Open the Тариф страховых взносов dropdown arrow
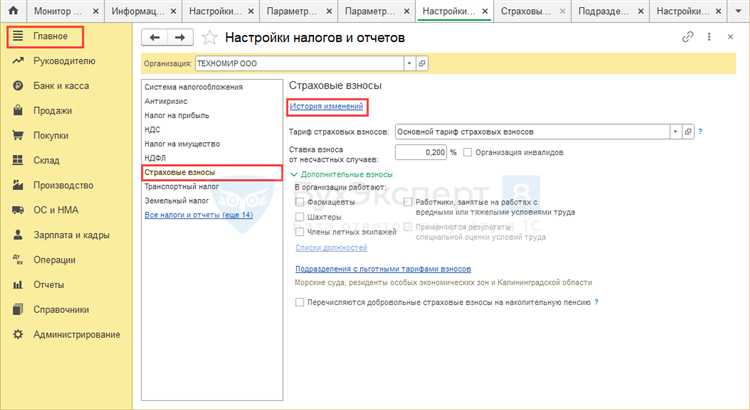Image resolution: width=750 pixels, height=410 pixels. pos(675,132)
